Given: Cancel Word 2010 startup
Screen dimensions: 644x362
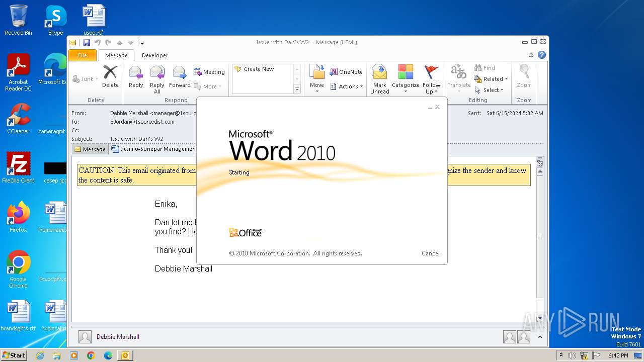Looking at the screenshot, I should (x=431, y=253).
